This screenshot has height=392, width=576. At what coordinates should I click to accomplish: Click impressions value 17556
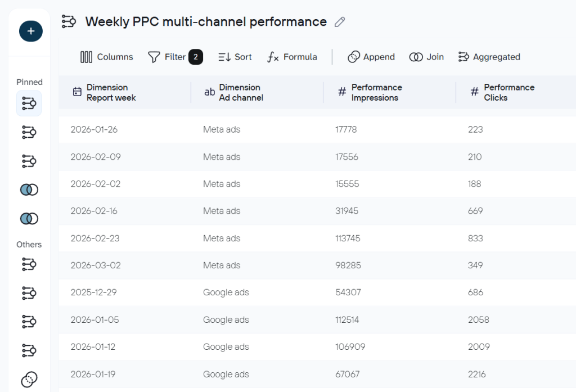(346, 157)
